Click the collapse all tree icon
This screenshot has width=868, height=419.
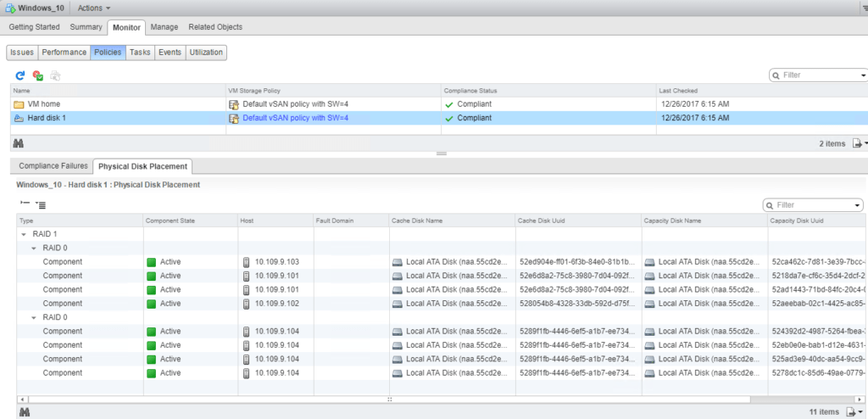[25, 204]
